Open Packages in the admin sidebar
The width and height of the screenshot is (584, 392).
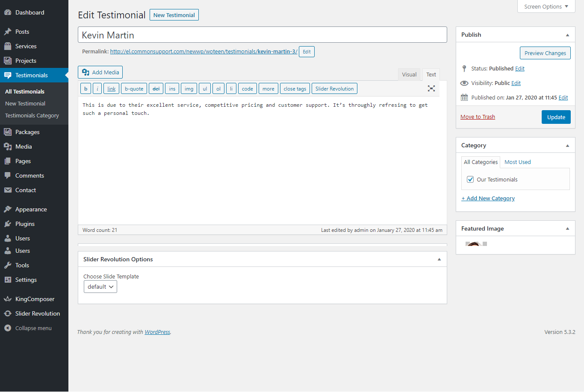(x=27, y=132)
